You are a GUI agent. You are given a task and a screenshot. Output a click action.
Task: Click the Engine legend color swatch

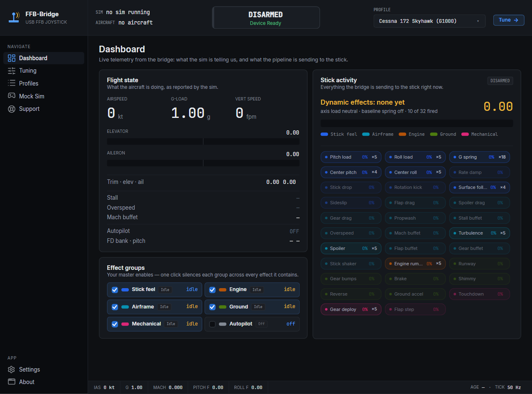point(402,134)
